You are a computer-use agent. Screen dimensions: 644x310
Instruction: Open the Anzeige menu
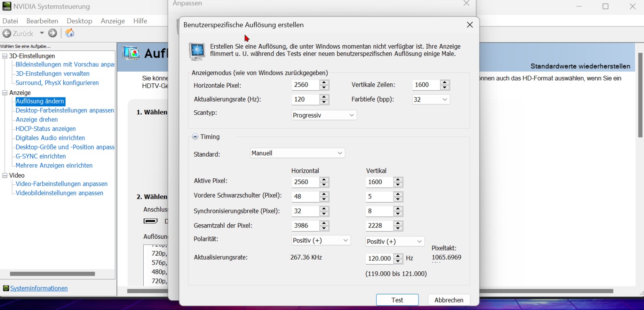pos(113,21)
